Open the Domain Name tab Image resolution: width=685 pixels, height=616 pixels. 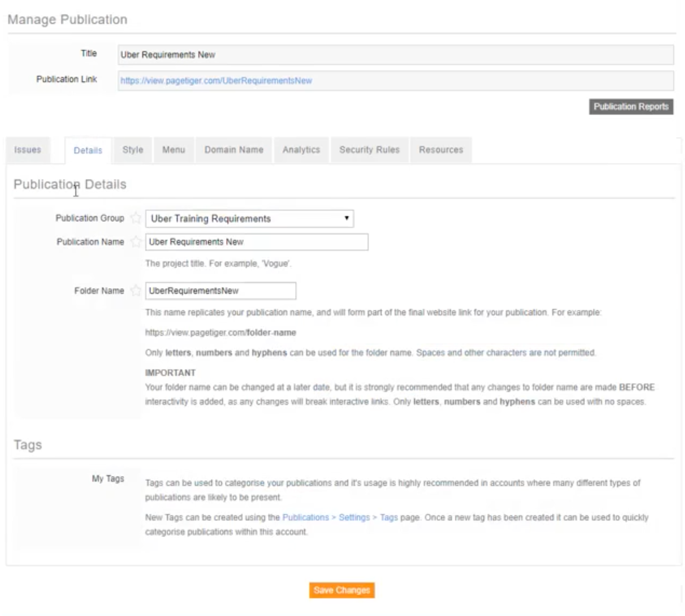[234, 150]
